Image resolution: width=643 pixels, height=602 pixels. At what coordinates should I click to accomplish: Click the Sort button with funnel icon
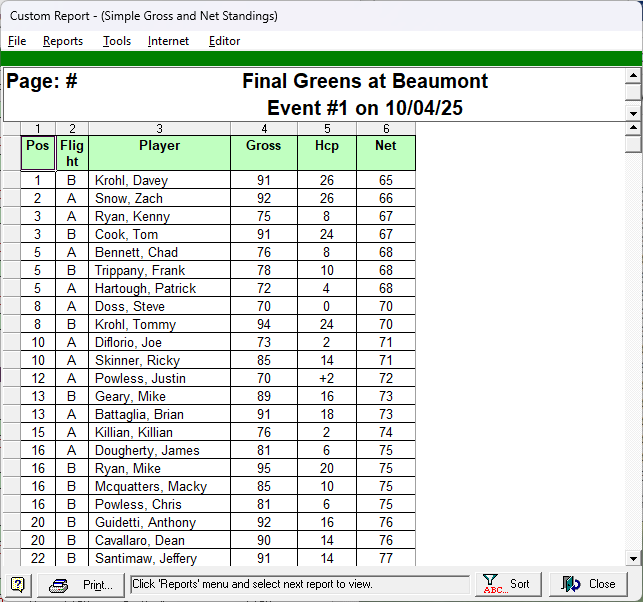(507, 584)
